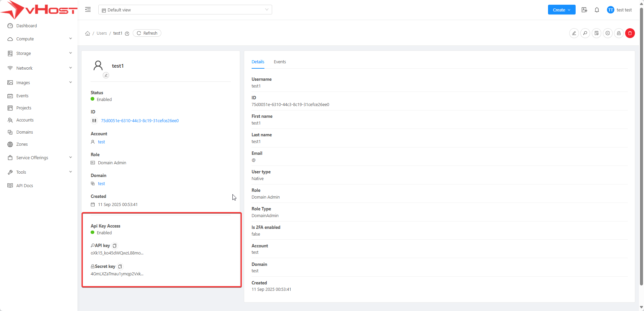
Task: Copy the API key to clipboard
Action: [115, 246]
